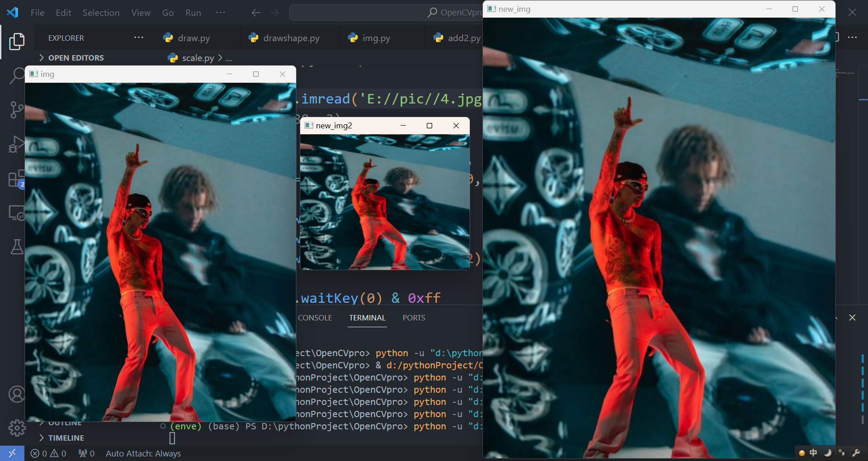
Task: Open Run and Debug view
Action: coord(17,145)
